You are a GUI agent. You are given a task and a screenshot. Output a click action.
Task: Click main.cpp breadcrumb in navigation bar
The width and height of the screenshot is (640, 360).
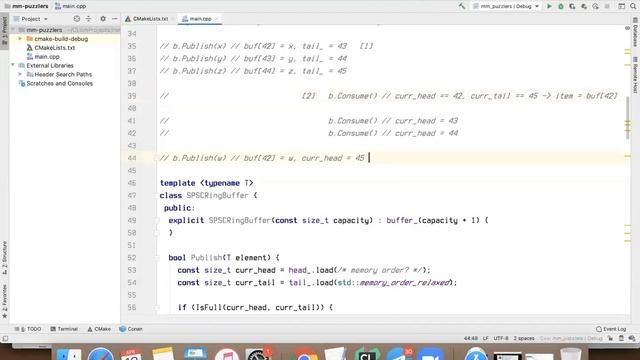tap(70, 6)
